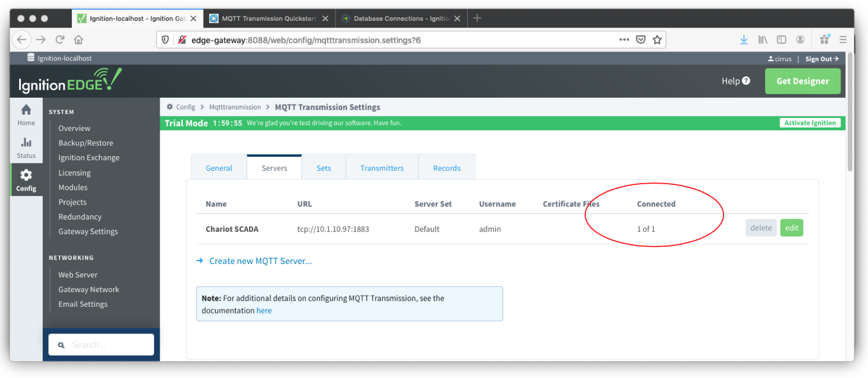Click the tracking protection shield icon
The width and height of the screenshot is (868, 378).
tap(165, 40)
